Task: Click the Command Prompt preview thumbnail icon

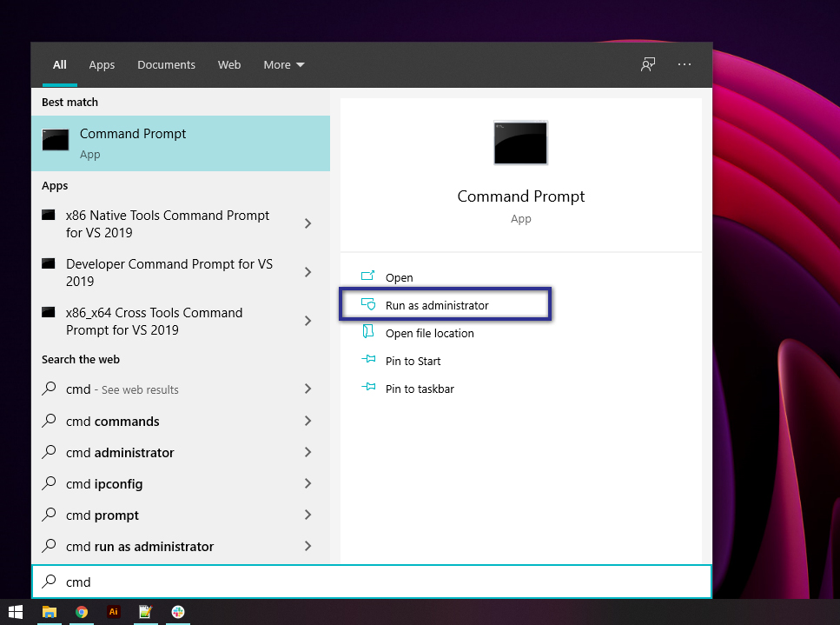Action: pos(520,143)
